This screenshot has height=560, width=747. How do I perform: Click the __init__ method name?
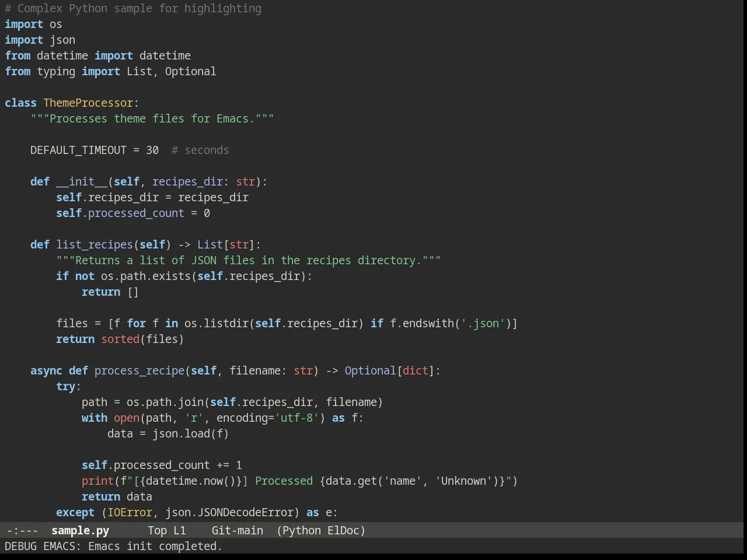[82, 182]
